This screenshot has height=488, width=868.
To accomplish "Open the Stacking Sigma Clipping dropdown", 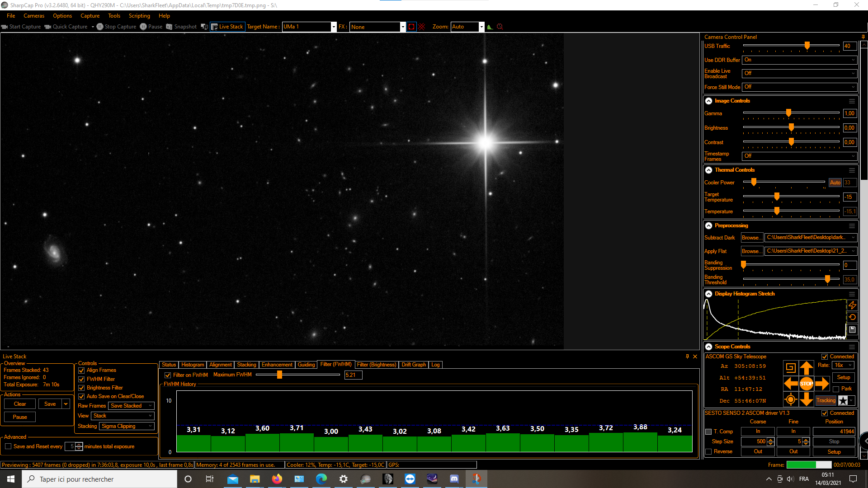I will (127, 426).
